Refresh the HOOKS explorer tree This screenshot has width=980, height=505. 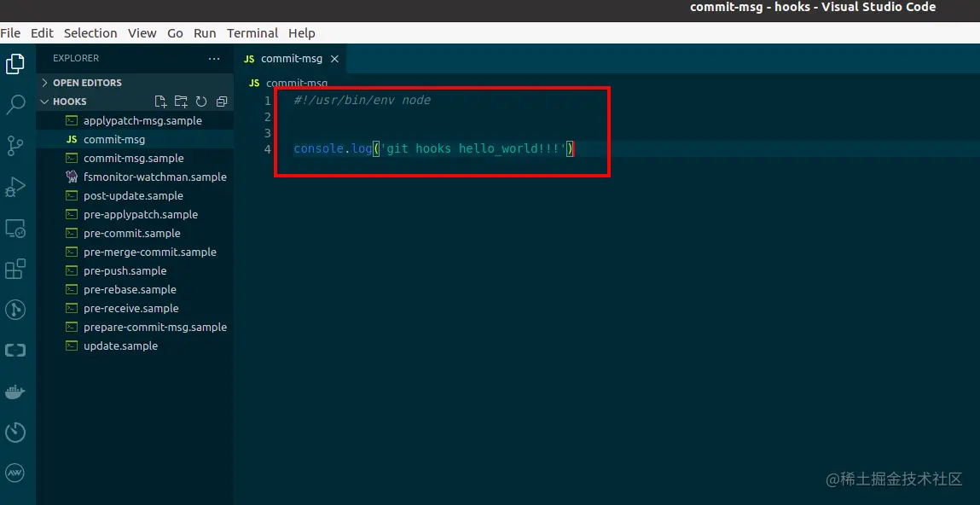pos(201,102)
